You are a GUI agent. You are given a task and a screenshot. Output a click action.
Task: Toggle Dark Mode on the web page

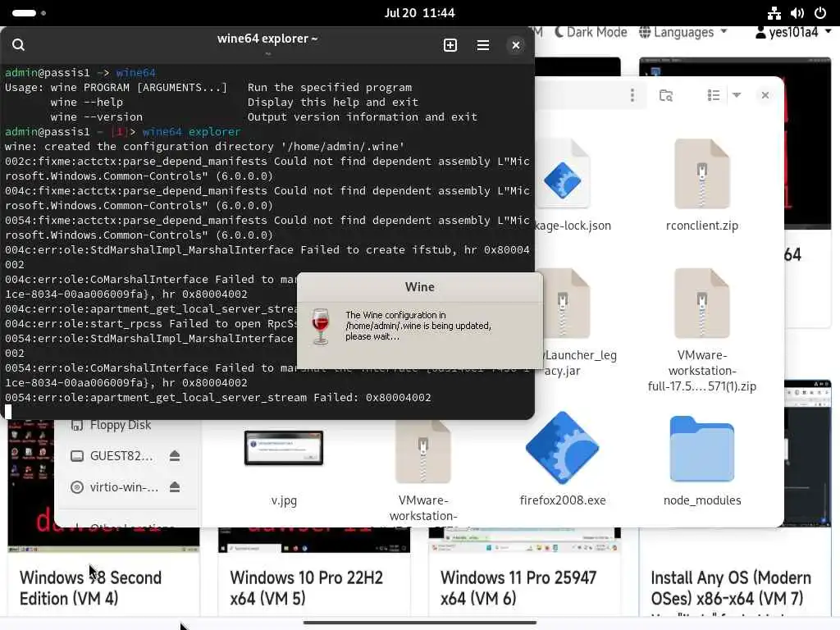click(x=591, y=32)
